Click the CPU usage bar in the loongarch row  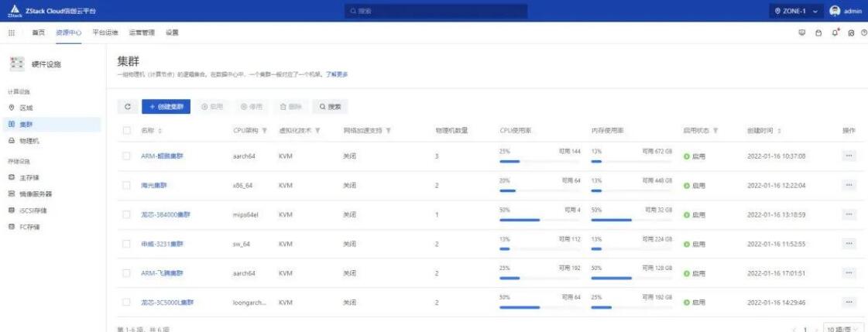tap(540, 307)
